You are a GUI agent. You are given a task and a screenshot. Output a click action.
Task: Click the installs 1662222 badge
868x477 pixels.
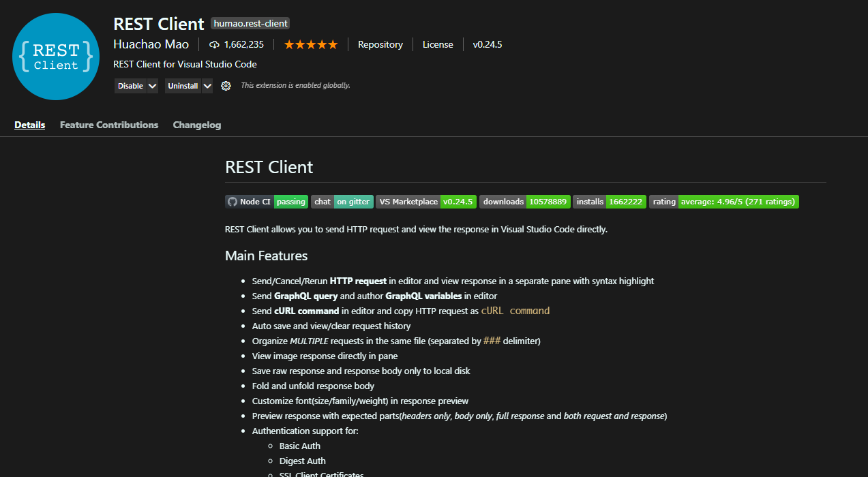click(x=610, y=202)
